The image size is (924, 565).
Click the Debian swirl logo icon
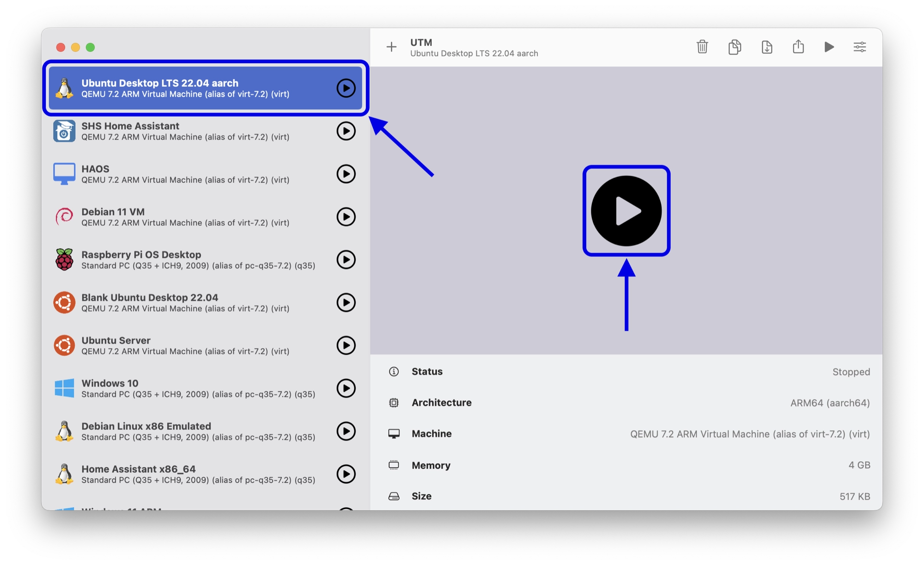[x=64, y=217]
